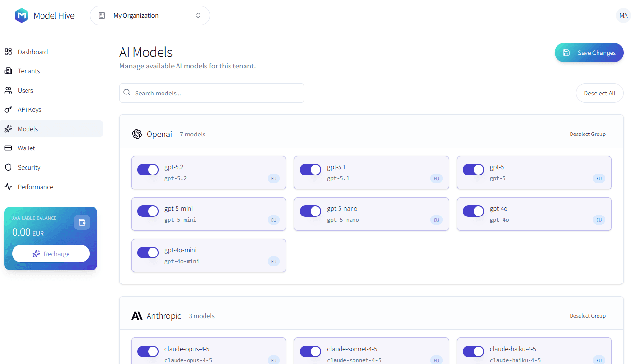
Task: Click the OpenAI provider logo
Action: pyautogui.click(x=136, y=134)
